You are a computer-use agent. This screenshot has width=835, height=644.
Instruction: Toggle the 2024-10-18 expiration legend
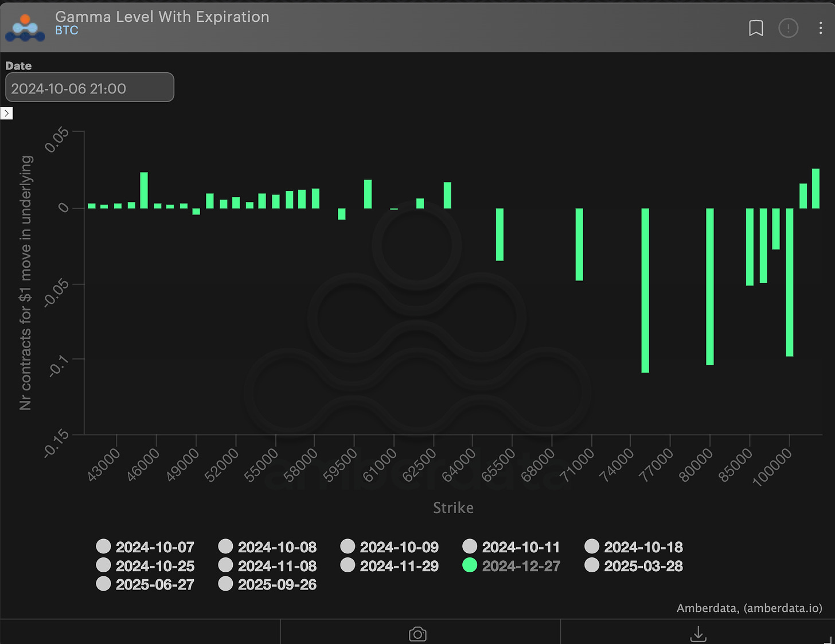(634, 547)
